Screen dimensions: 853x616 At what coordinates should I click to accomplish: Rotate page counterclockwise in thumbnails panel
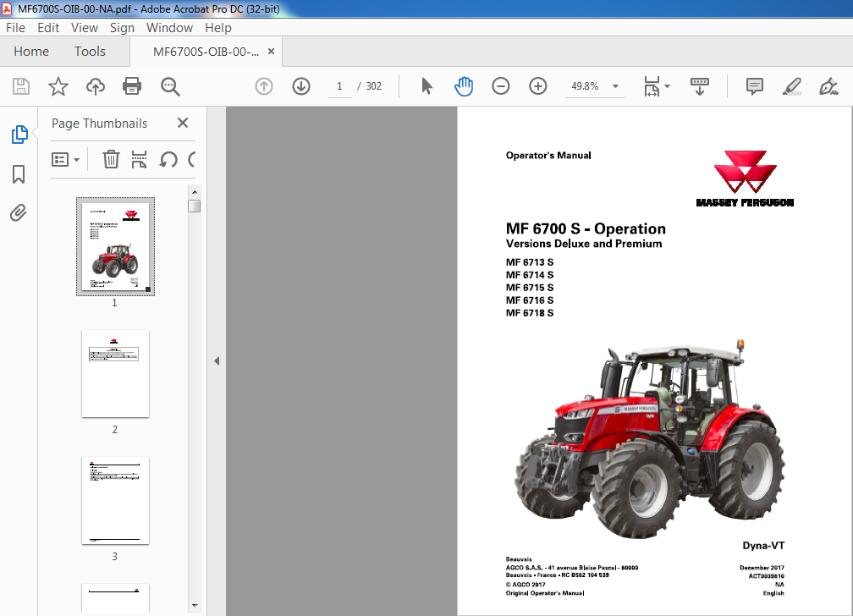click(x=168, y=159)
